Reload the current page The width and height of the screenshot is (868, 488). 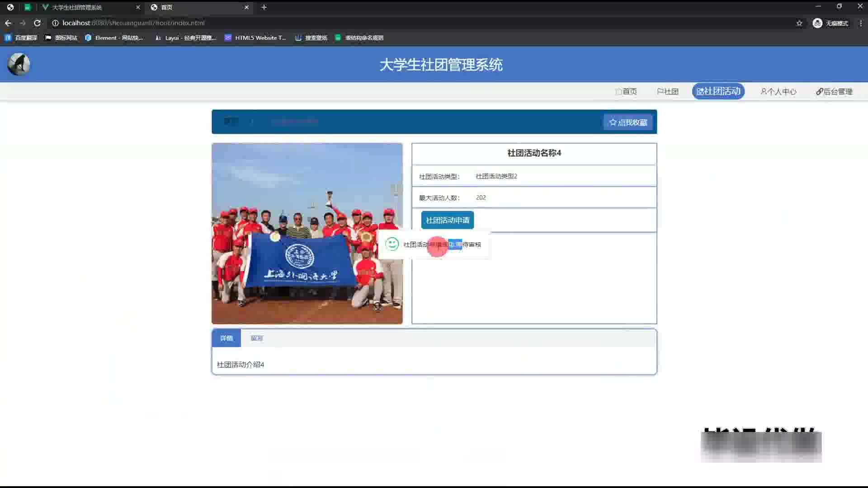coord(37,23)
